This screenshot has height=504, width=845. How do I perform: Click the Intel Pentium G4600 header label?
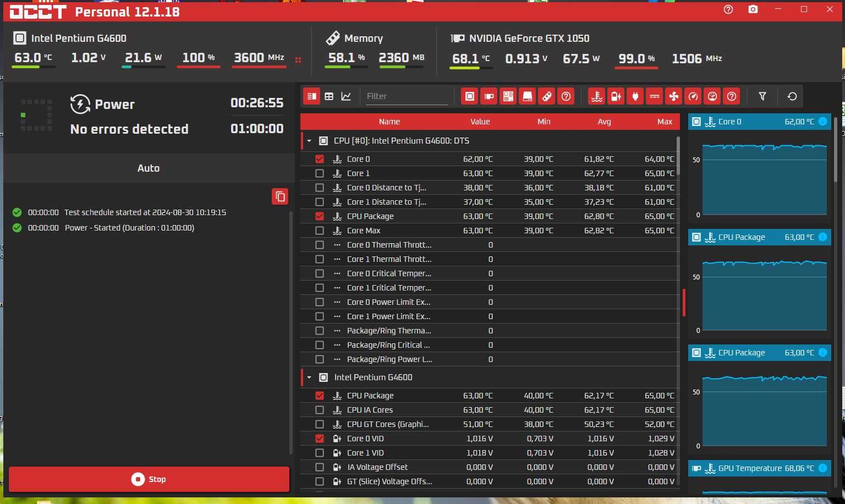[x=79, y=38]
